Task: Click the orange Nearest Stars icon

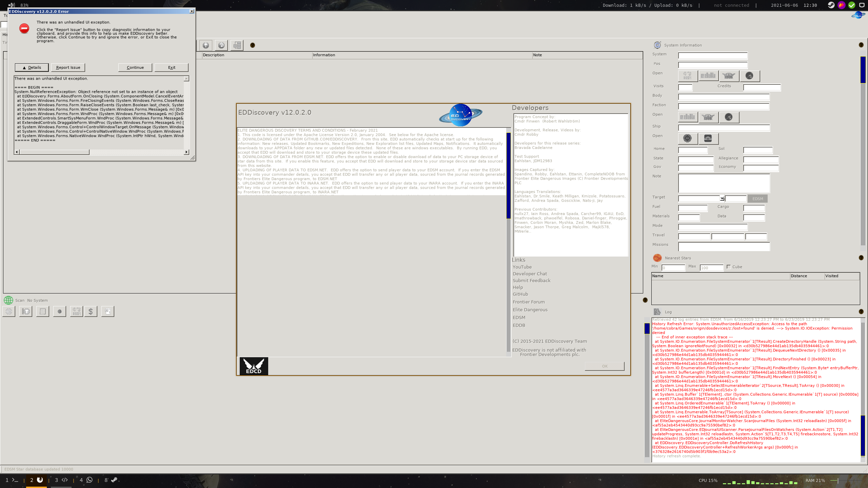Action: (657, 258)
